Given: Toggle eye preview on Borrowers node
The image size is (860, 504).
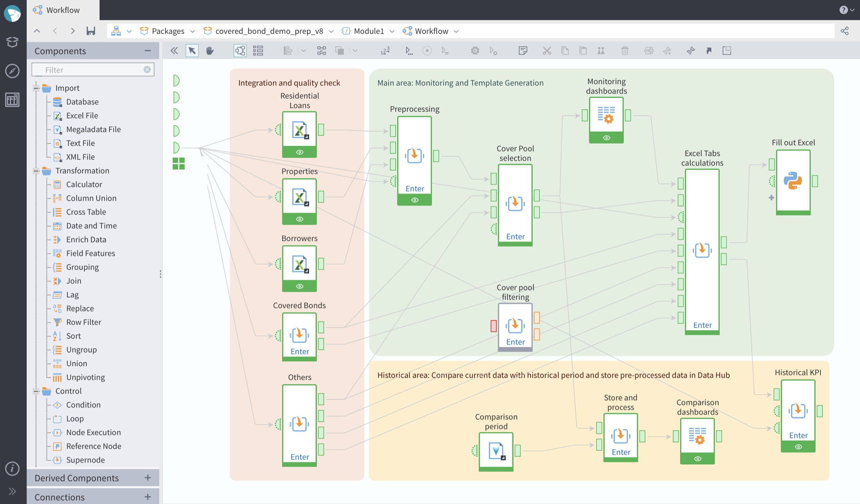Looking at the screenshot, I should click(299, 286).
